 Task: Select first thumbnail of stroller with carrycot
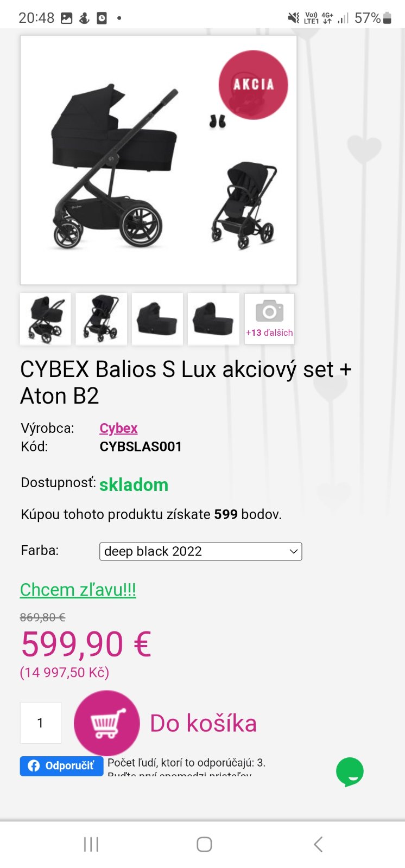coord(46,319)
